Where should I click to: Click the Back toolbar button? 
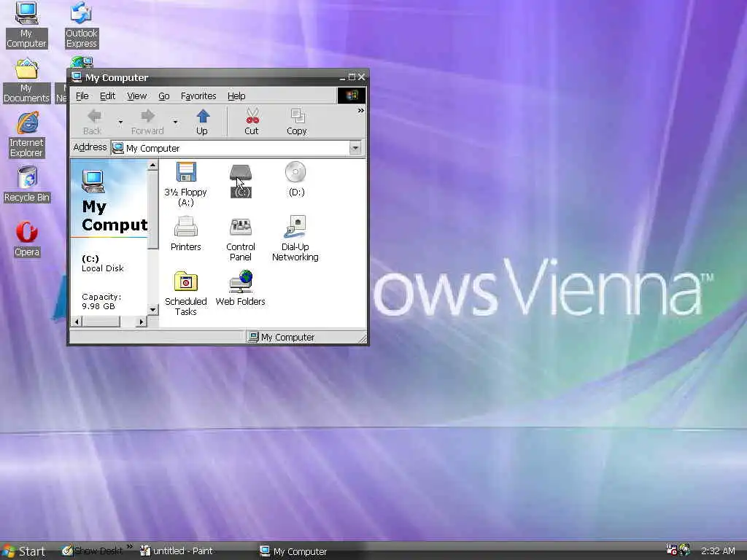93,122
